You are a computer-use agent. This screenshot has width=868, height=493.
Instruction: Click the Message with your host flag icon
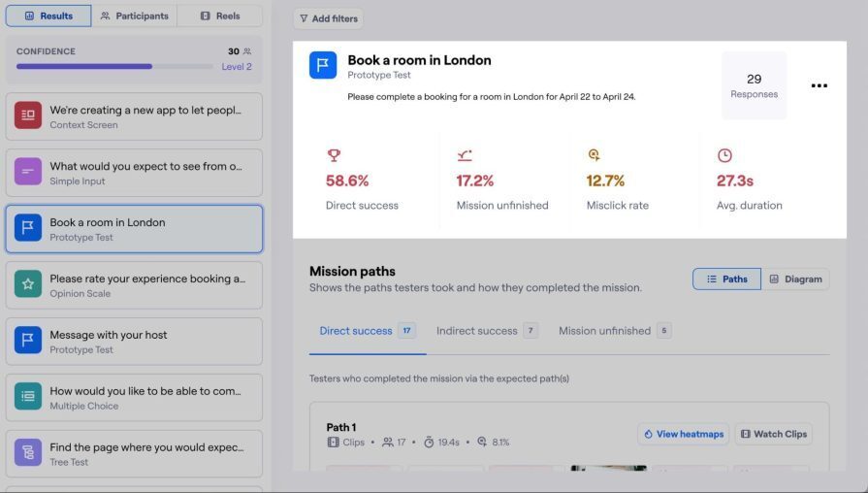tap(28, 342)
